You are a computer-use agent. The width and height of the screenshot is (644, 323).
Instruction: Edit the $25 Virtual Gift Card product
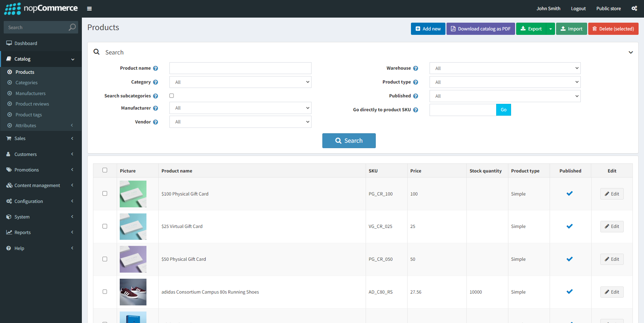[612, 227]
